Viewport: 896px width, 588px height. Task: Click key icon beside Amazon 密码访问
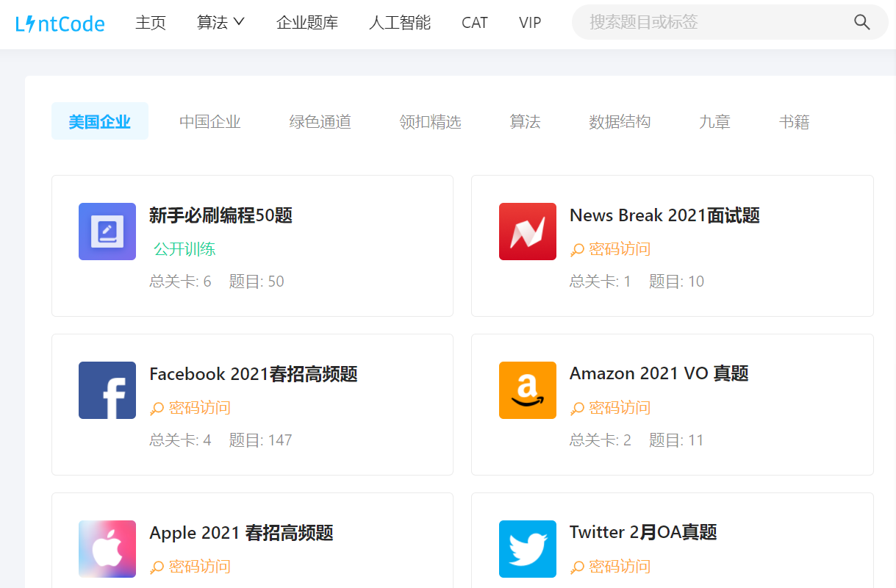pyautogui.click(x=577, y=409)
